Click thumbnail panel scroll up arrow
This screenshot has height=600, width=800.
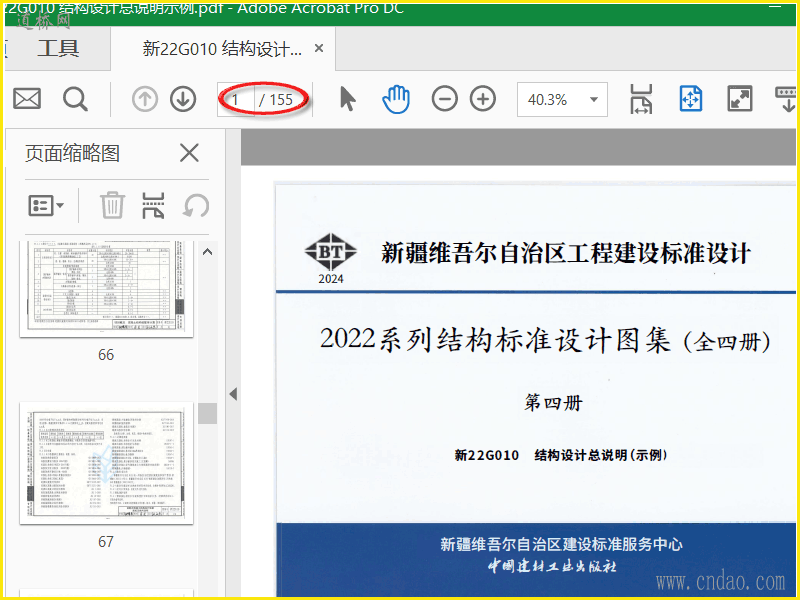207,252
